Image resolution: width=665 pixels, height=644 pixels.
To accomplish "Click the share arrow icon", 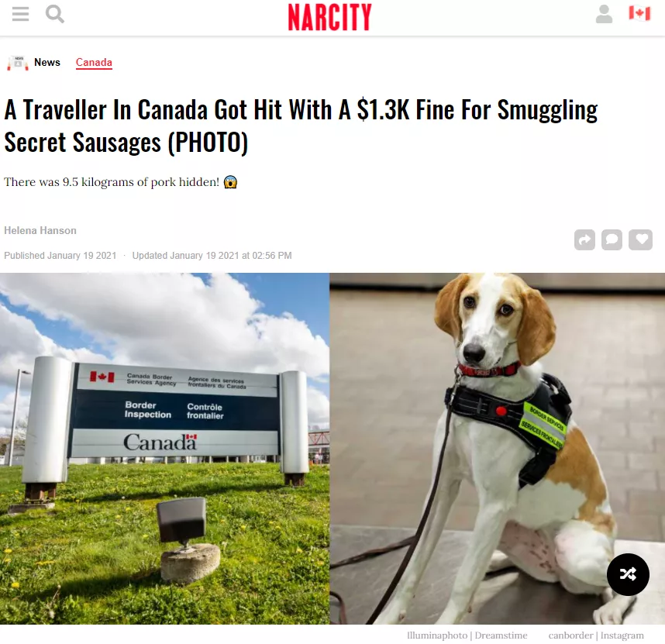I will (584, 240).
